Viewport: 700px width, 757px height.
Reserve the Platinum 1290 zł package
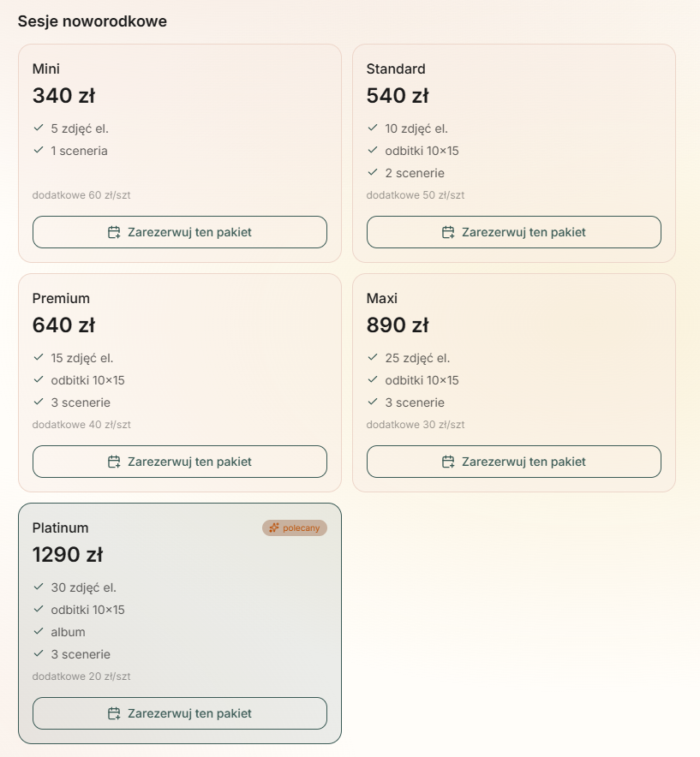180,713
